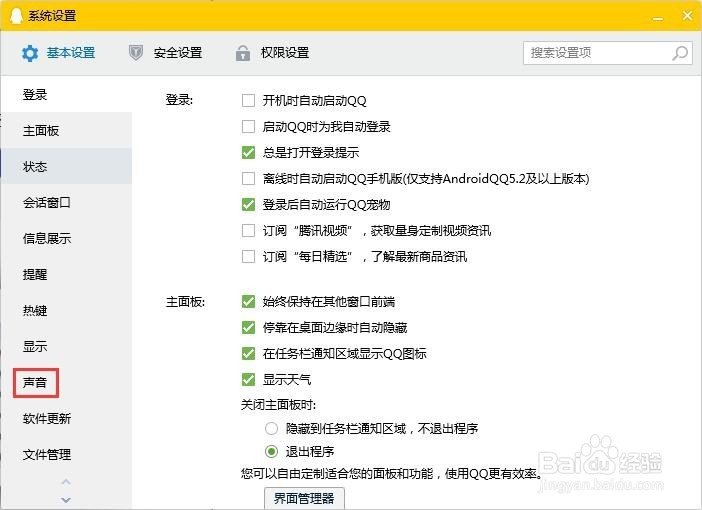Click the shield icon for 安全设置
Image resolution: width=702 pixels, height=510 pixels.
tap(136, 53)
